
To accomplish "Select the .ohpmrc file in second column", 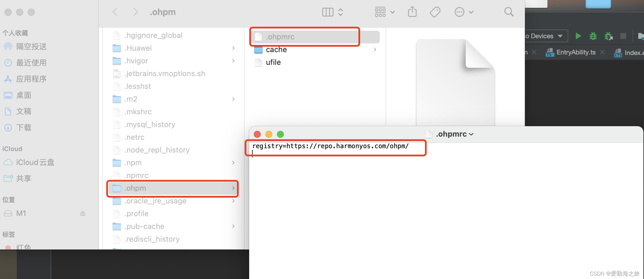I will coord(315,37).
